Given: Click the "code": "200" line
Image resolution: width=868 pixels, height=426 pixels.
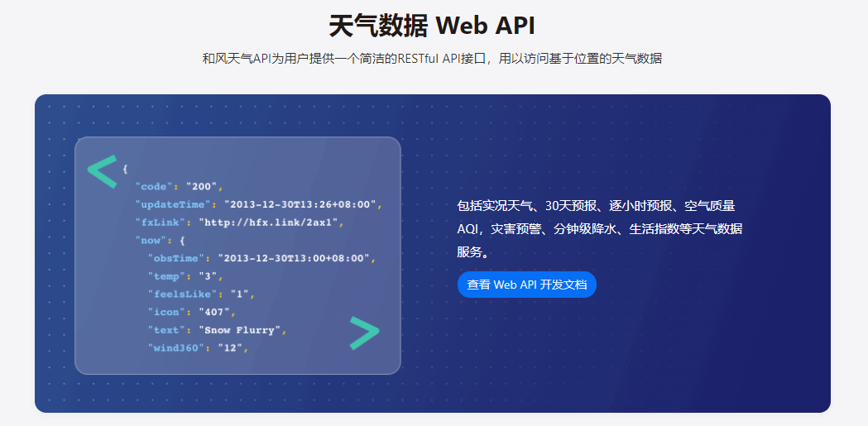Looking at the screenshot, I should click(179, 186).
